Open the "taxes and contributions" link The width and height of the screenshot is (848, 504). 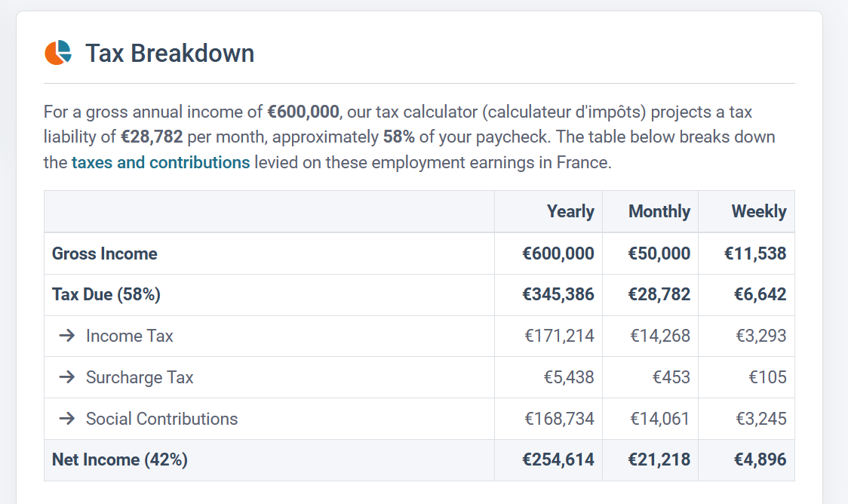(161, 162)
